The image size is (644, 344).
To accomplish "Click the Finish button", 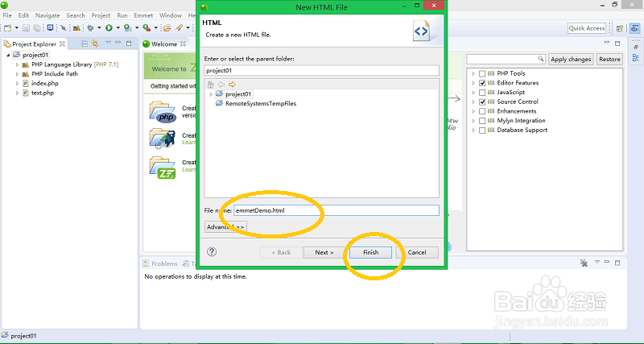I will (371, 252).
